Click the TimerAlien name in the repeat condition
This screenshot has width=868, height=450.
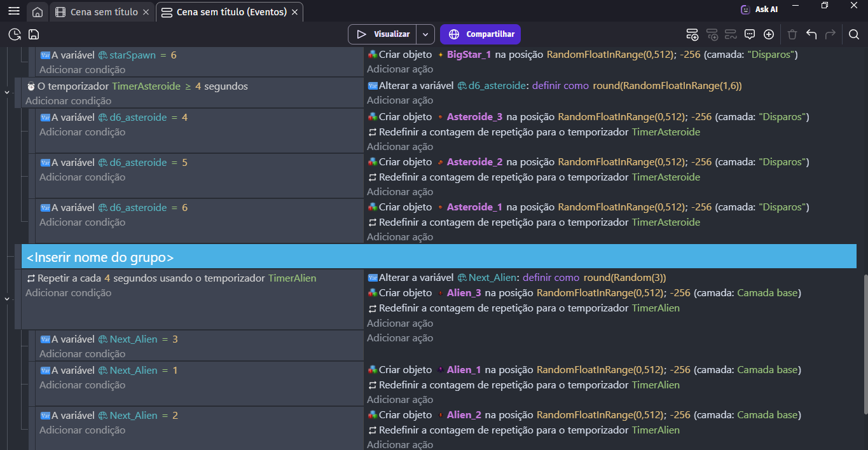tap(292, 278)
